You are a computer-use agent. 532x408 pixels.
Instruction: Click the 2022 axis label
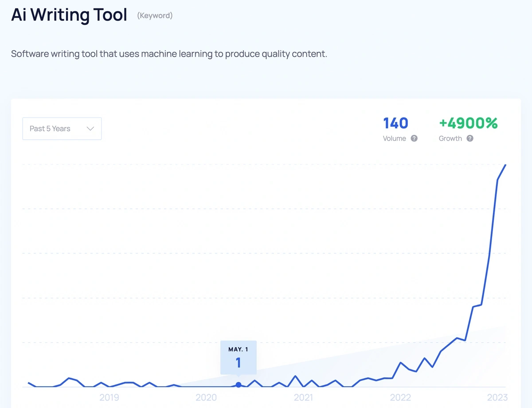coord(400,397)
